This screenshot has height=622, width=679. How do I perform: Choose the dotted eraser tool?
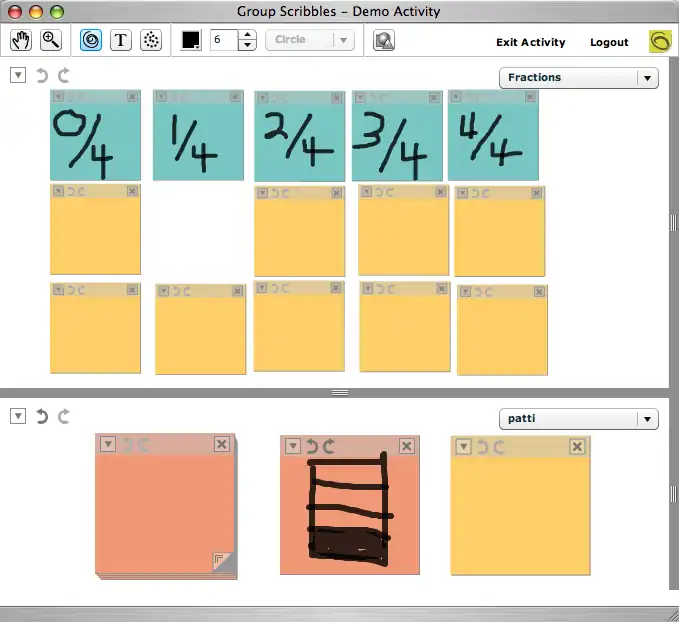pyautogui.click(x=151, y=40)
